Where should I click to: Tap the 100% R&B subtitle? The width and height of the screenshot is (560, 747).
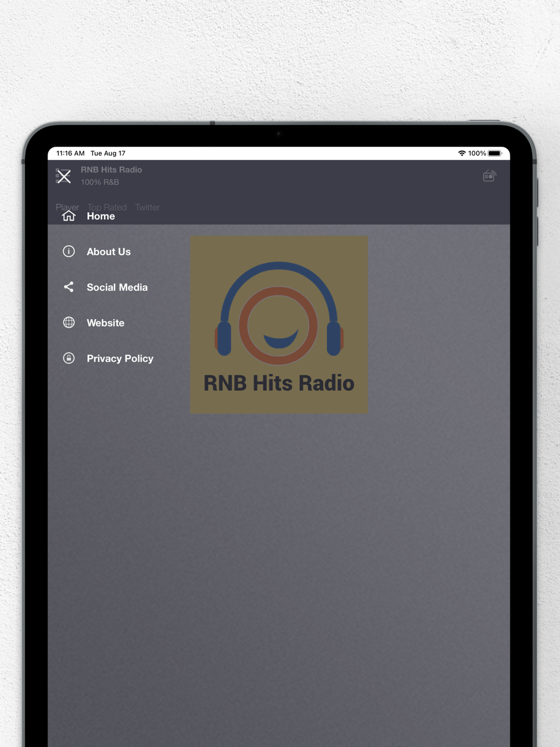100,182
